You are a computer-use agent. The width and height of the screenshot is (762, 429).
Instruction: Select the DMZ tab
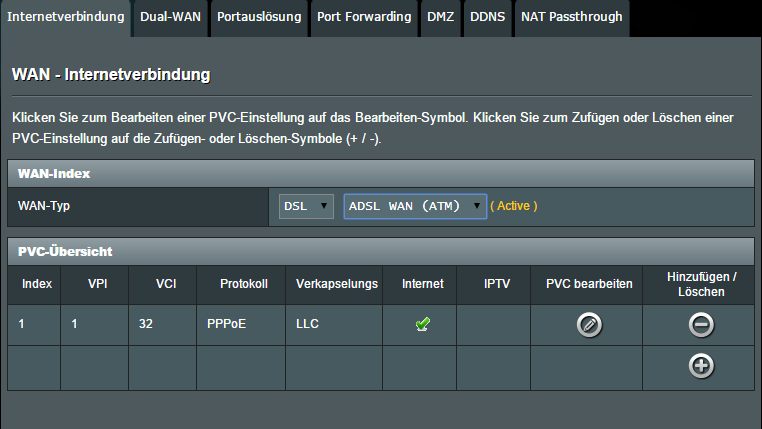pyautogui.click(x=440, y=18)
